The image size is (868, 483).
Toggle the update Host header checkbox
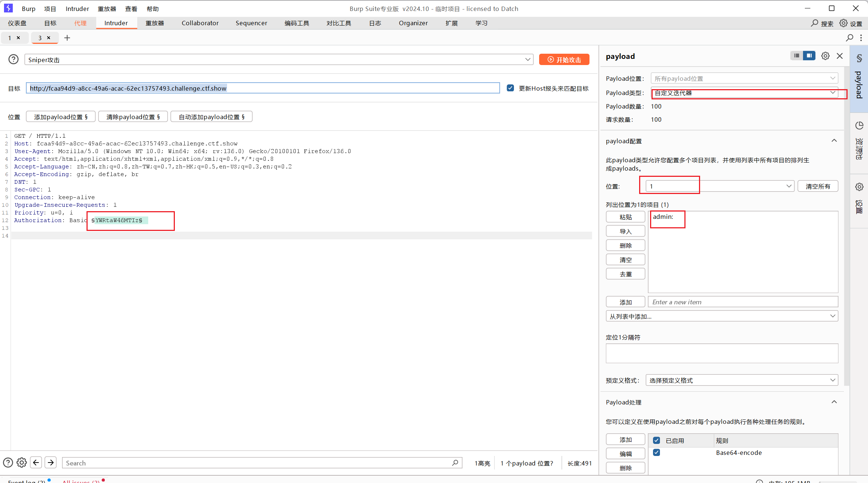click(x=510, y=88)
